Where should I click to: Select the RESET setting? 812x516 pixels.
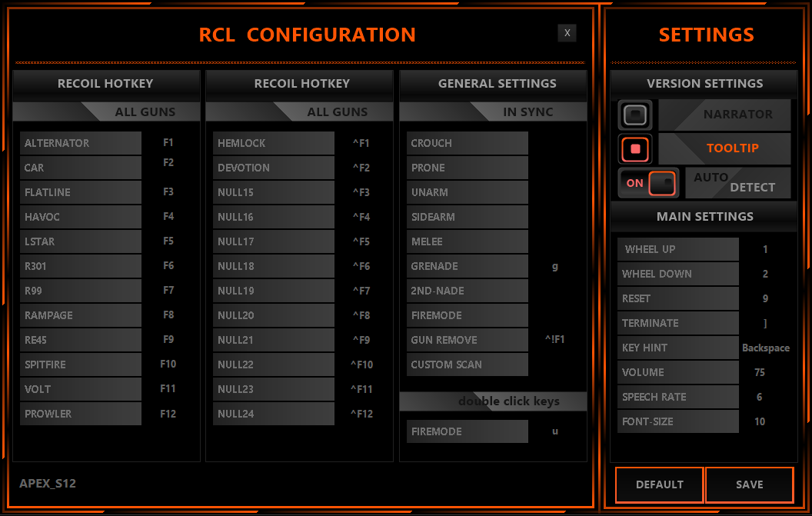click(x=678, y=298)
